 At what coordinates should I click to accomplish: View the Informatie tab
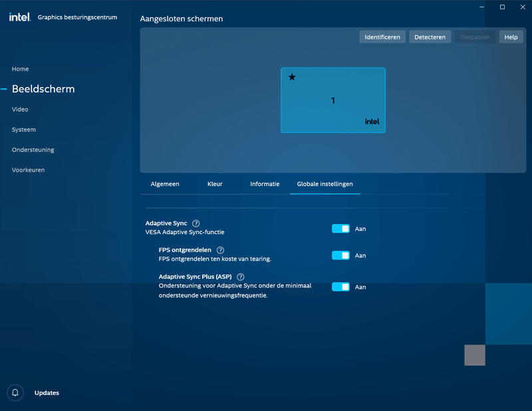coord(265,184)
